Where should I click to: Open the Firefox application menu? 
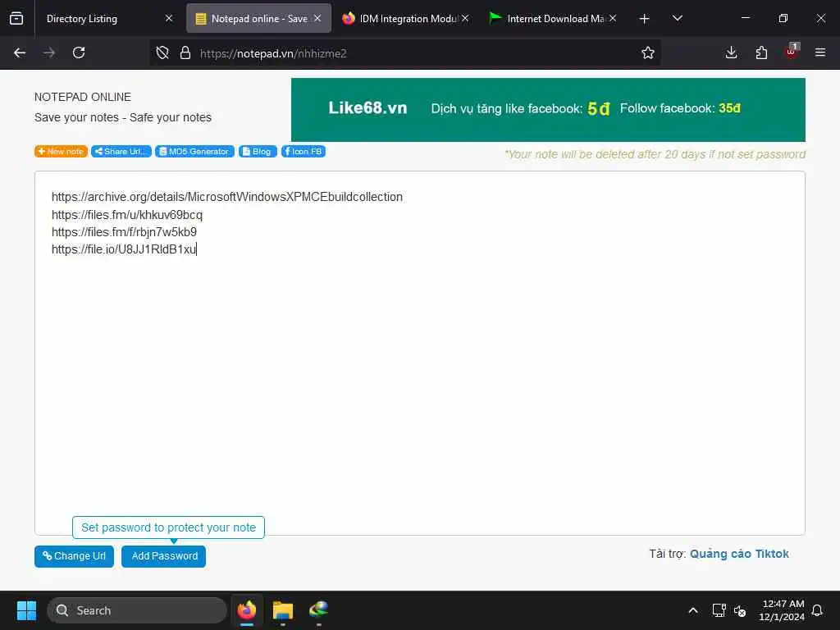tap(820, 52)
